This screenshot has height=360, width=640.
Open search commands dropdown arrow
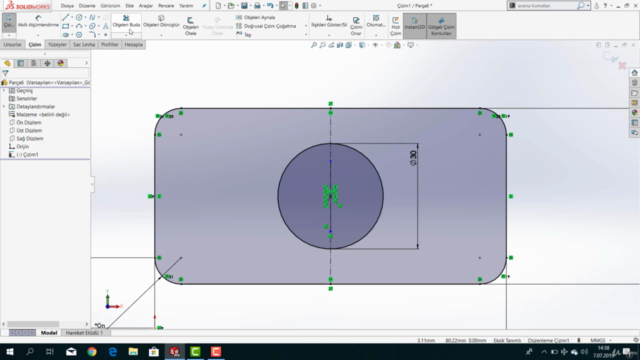[588, 6]
